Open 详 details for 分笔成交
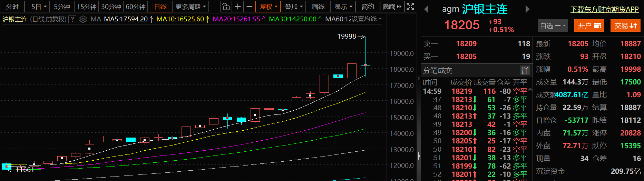The width and height of the screenshot is (644, 181). (525, 70)
